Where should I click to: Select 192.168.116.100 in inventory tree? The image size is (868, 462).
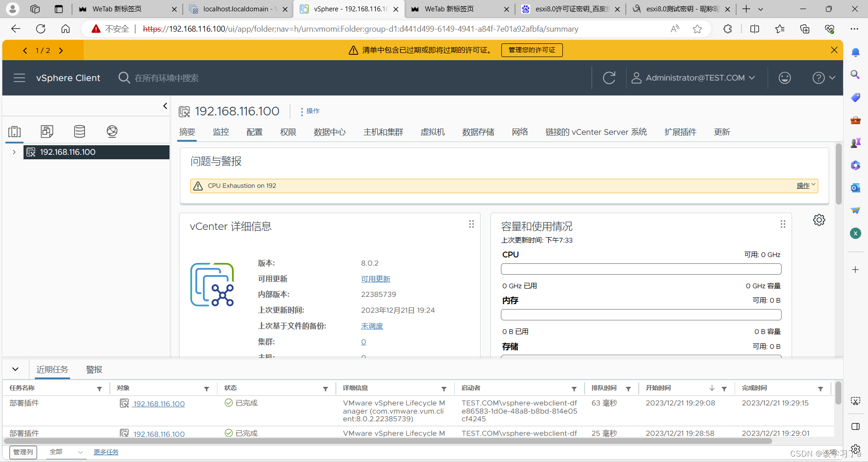96,152
